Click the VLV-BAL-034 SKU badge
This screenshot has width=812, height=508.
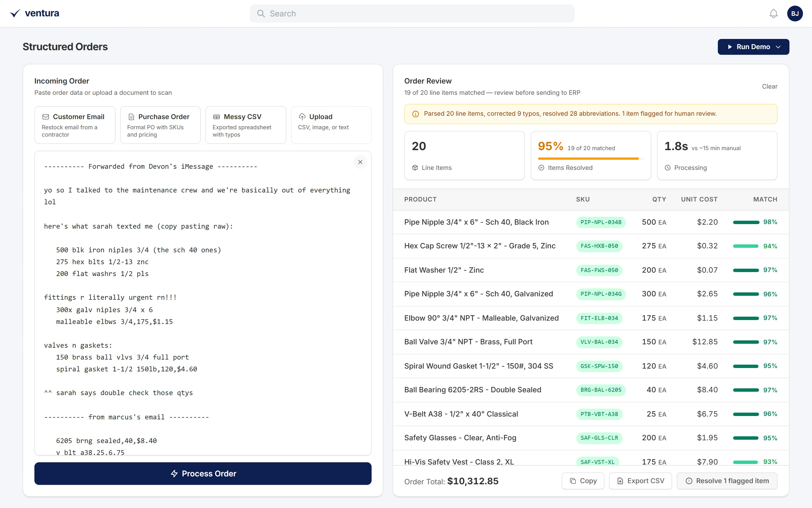[x=599, y=342]
